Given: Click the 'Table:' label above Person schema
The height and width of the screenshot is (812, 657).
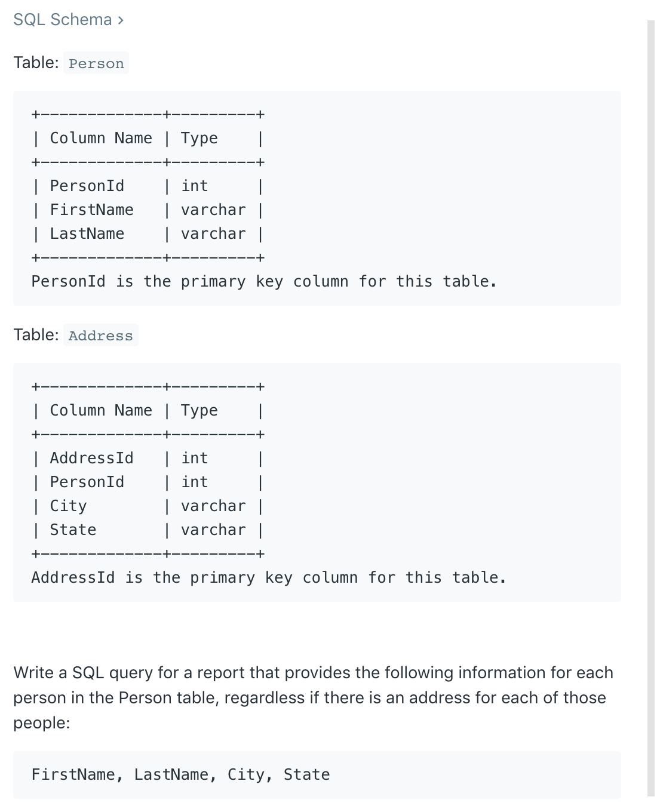Looking at the screenshot, I should [x=36, y=63].
